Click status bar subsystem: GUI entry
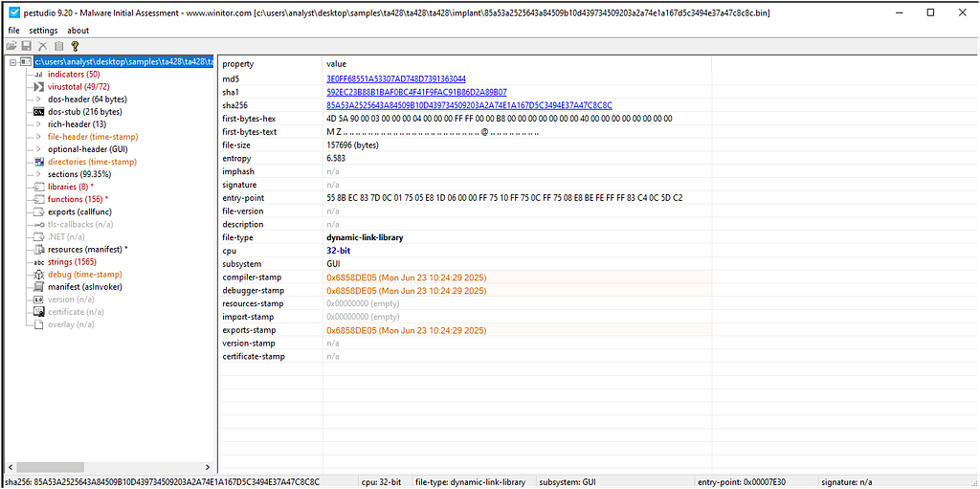The image size is (980, 489). 567,482
